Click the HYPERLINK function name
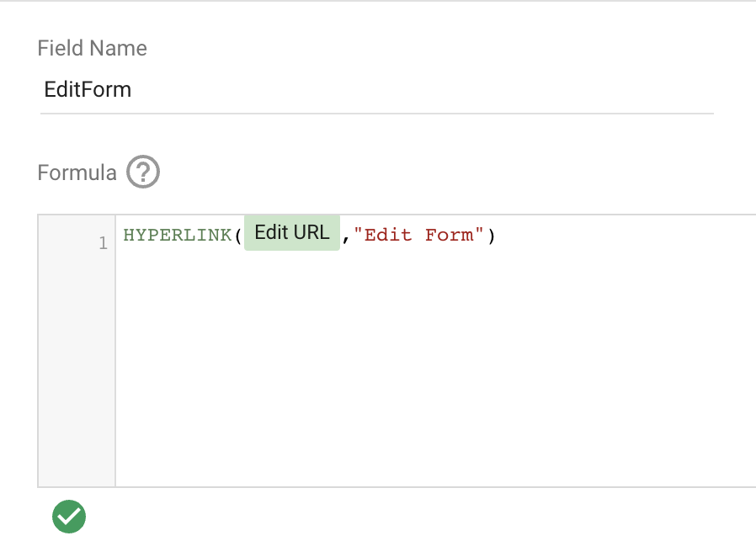The image size is (756, 557). point(178,235)
